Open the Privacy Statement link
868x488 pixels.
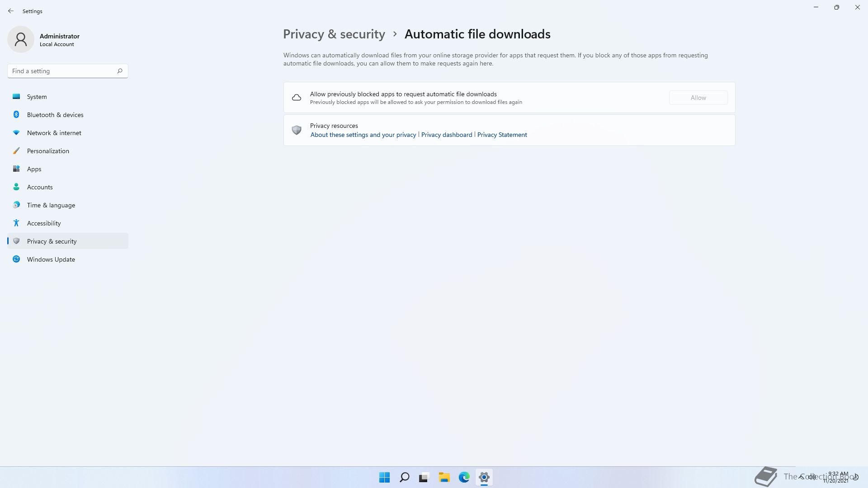tap(502, 135)
